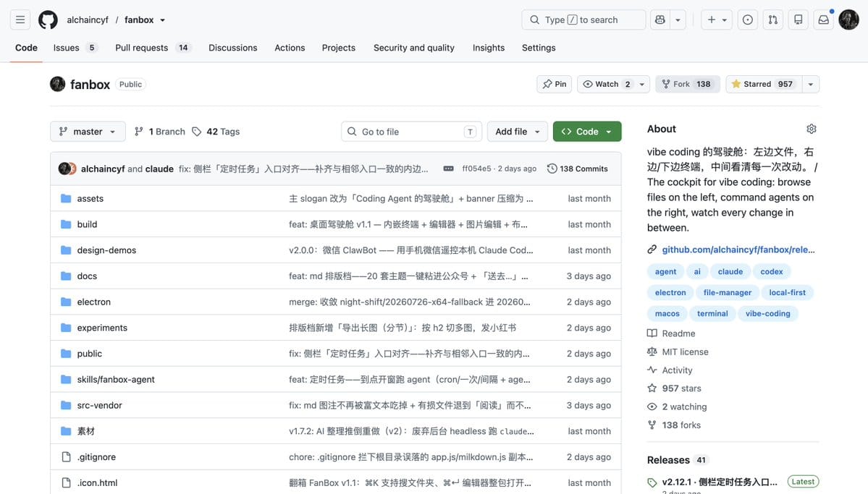Click the branch icon beside 1 Branch
This screenshot has height=494, width=868.
tap(139, 132)
